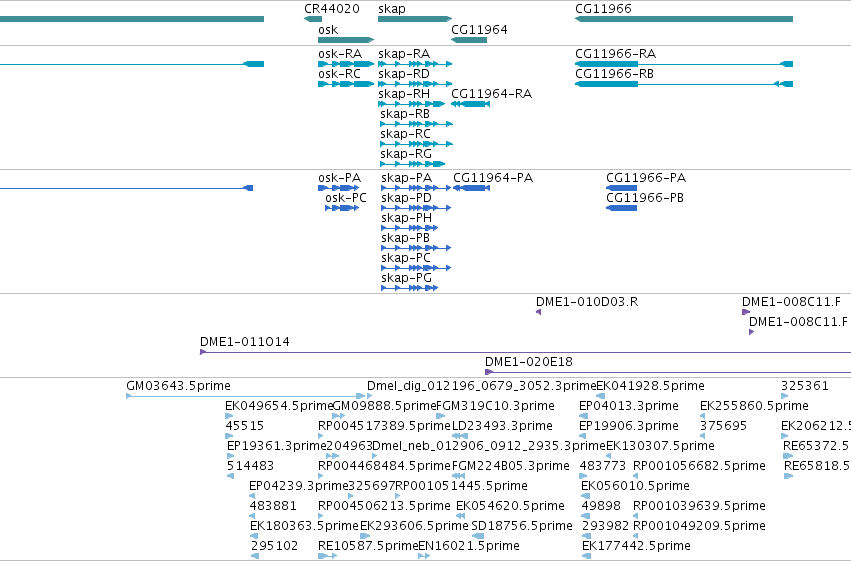Select the EK180363.5prime EST label
The width and height of the screenshot is (851, 561).
point(304,527)
